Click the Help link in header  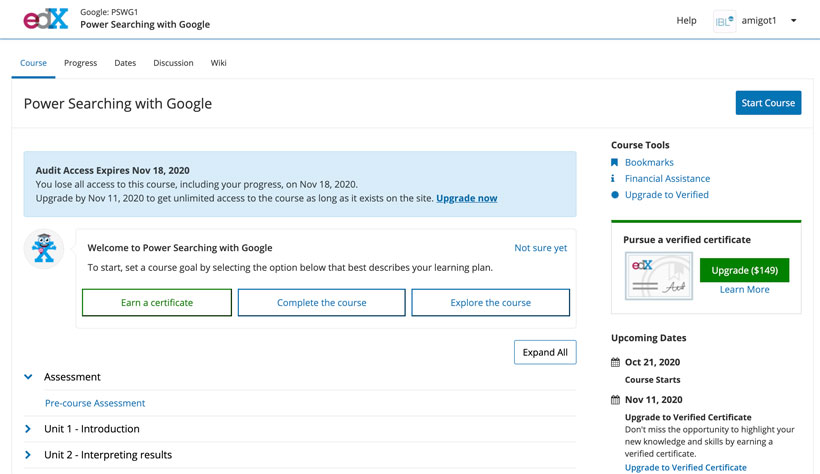tap(686, 20)
